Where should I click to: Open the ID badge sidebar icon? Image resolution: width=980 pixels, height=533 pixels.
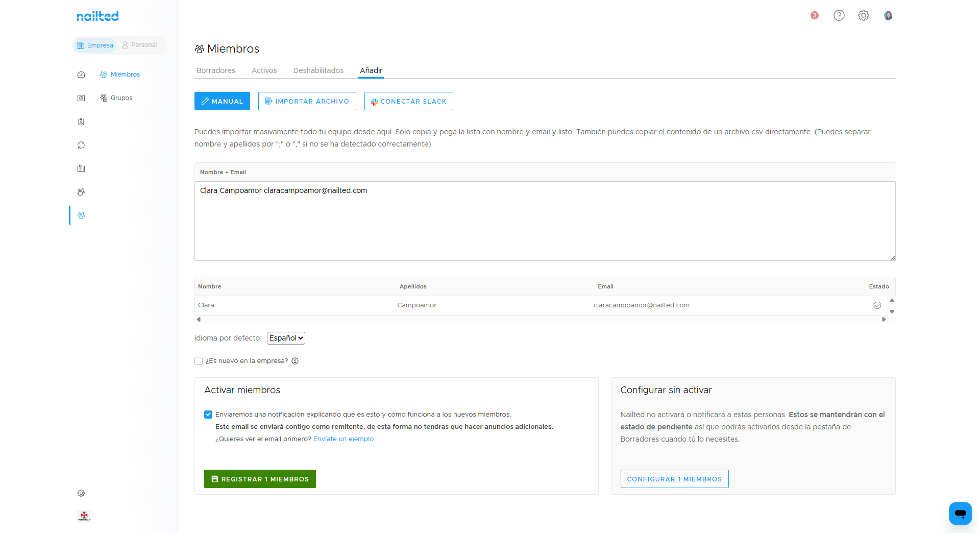[x=81, y=122]
